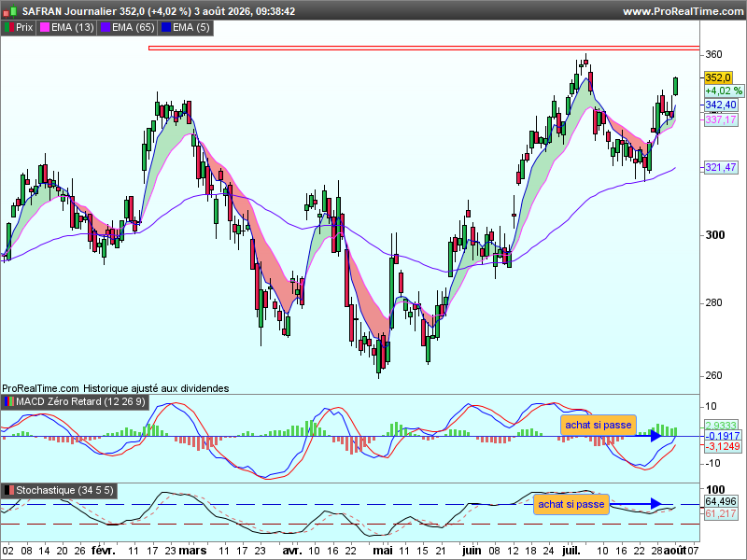Click the 'févr.' month label on time axis

[104, 551]
